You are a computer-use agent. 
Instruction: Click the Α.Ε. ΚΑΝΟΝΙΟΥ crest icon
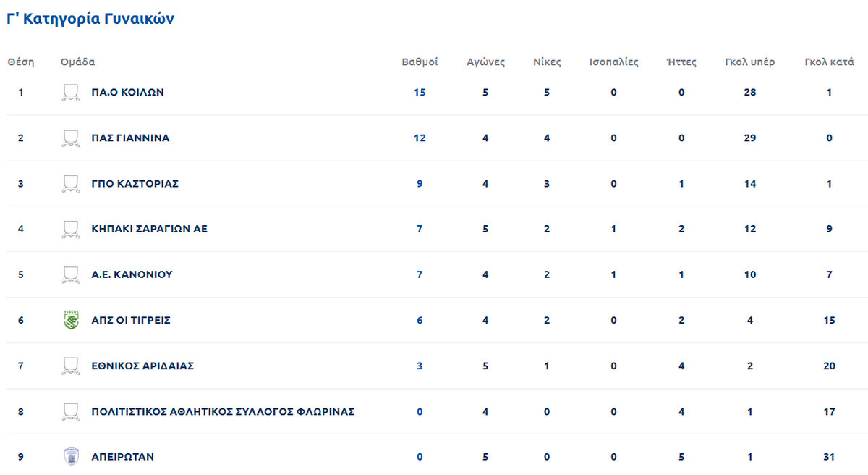[x=70, y=275]
